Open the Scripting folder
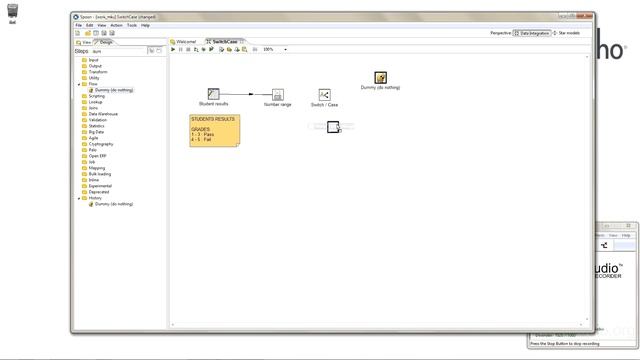The image size is (640, 360). tap(93, 96)
